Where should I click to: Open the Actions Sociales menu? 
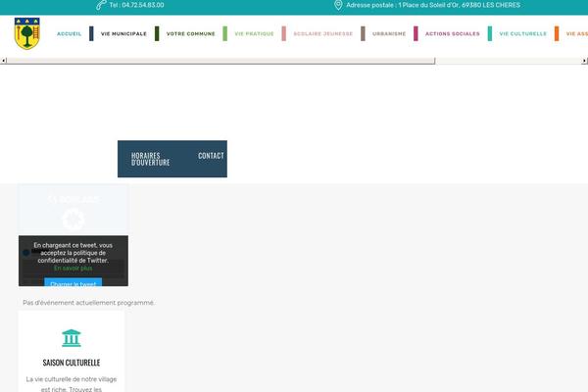tap(452, 33)
